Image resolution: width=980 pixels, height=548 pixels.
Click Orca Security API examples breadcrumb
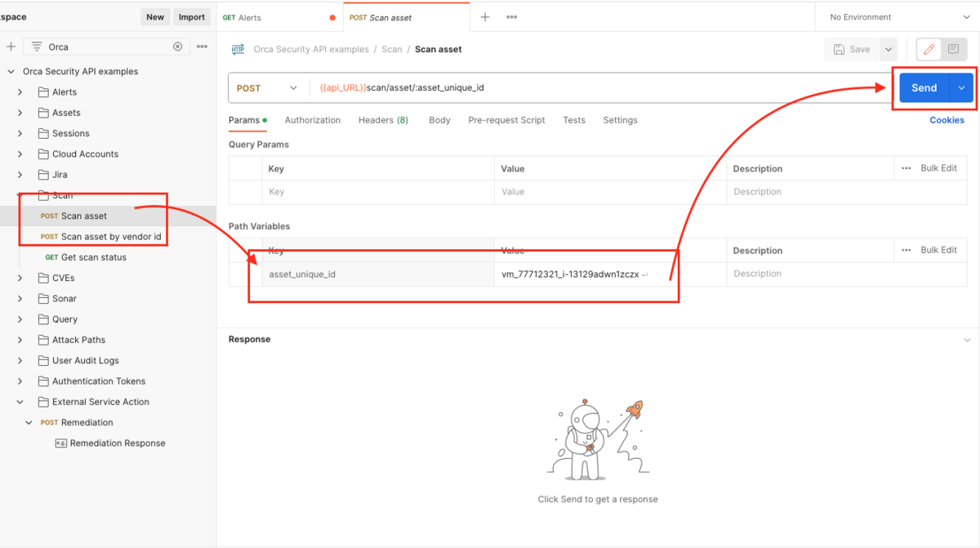(311, 50)
